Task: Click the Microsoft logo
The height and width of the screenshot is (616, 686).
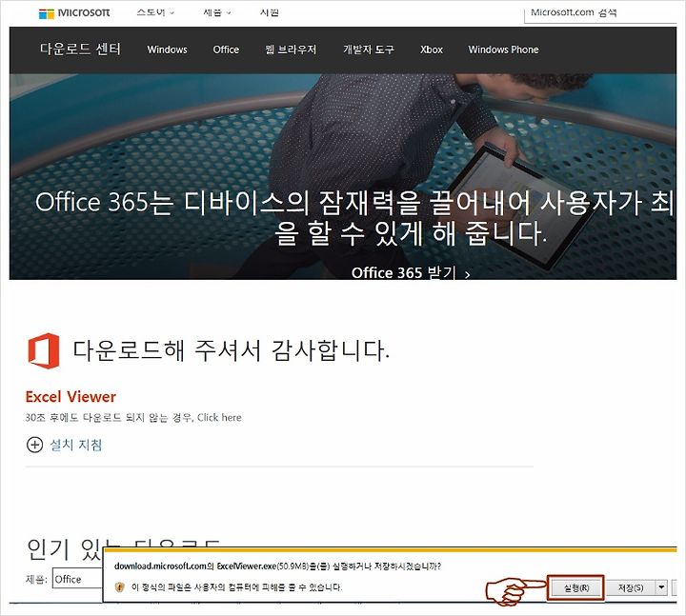Action: (x=74, y=13)
